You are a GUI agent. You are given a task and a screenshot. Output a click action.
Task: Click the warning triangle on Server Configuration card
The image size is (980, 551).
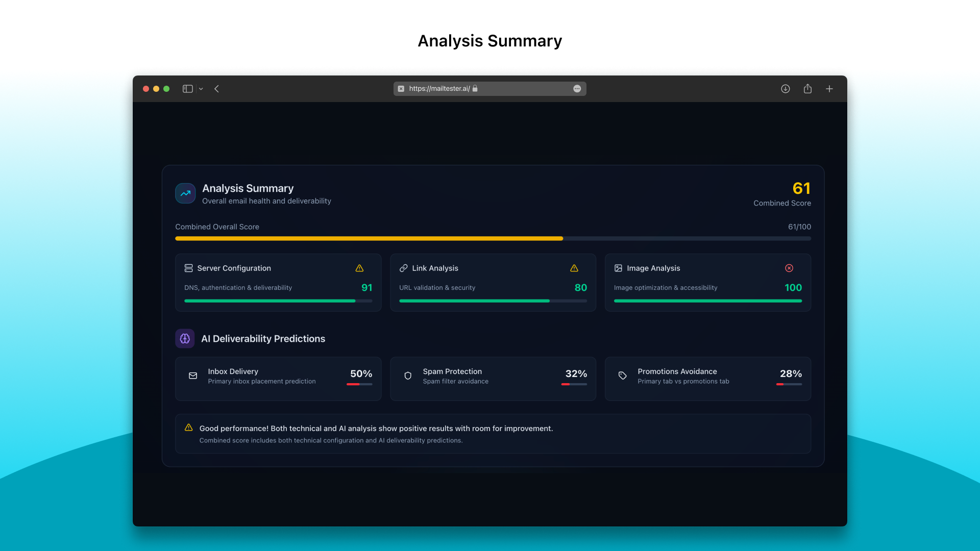(x=359, y=268)
